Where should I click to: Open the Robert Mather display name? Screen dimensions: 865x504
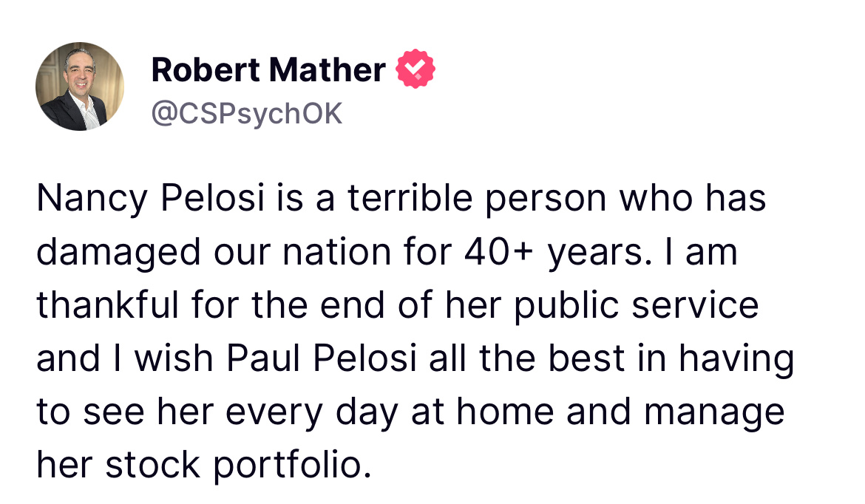(268, 70)
